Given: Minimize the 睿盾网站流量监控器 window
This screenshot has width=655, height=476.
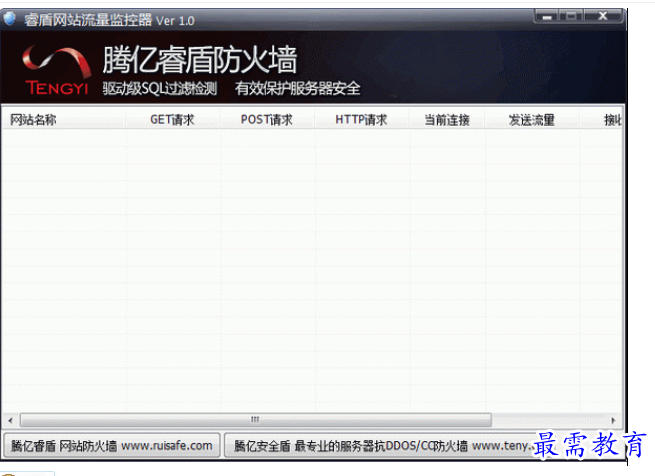Looking at the screenshot, I should (x=547, y=16).
